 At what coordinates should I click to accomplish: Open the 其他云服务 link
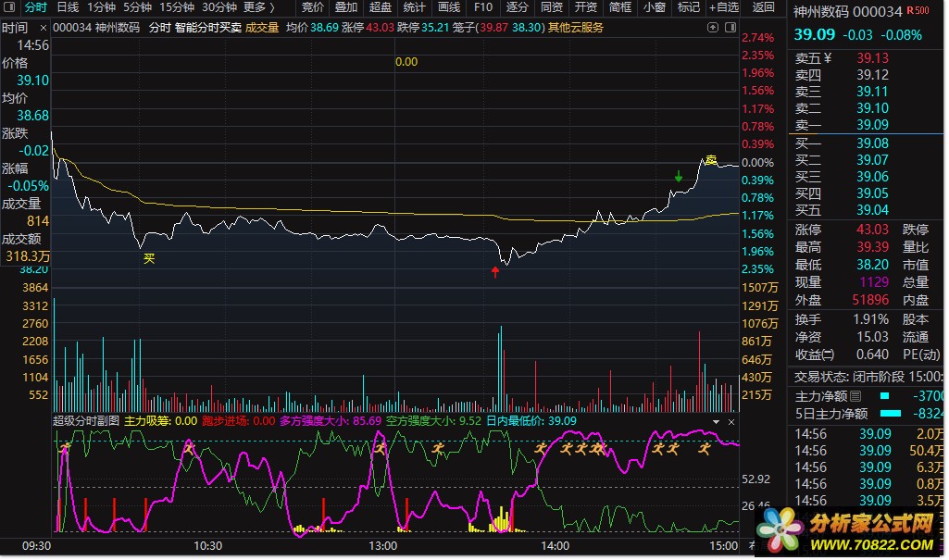[x=576, y=28]
